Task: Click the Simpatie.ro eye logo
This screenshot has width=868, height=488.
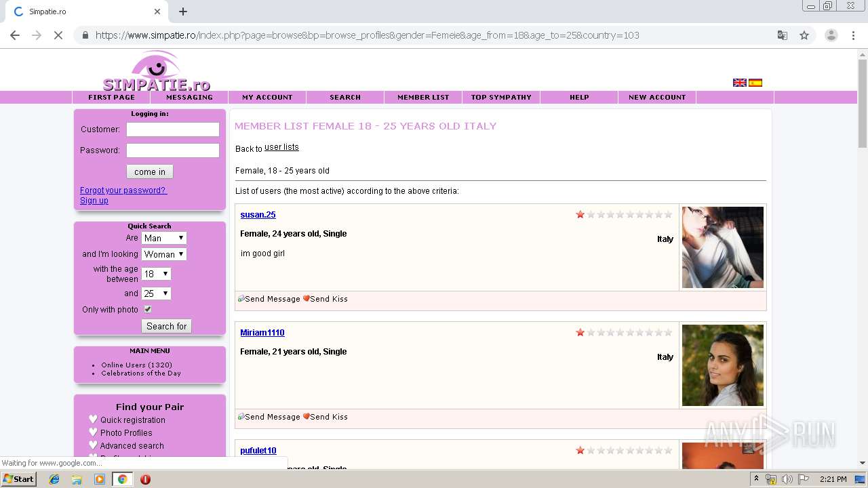Action: point(157,71)
